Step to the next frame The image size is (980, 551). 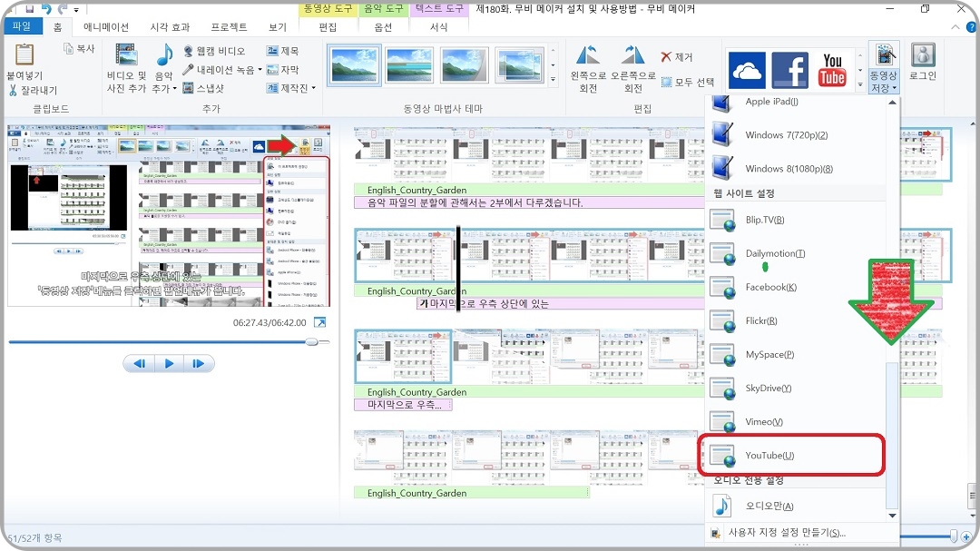[x=198, y=363]
